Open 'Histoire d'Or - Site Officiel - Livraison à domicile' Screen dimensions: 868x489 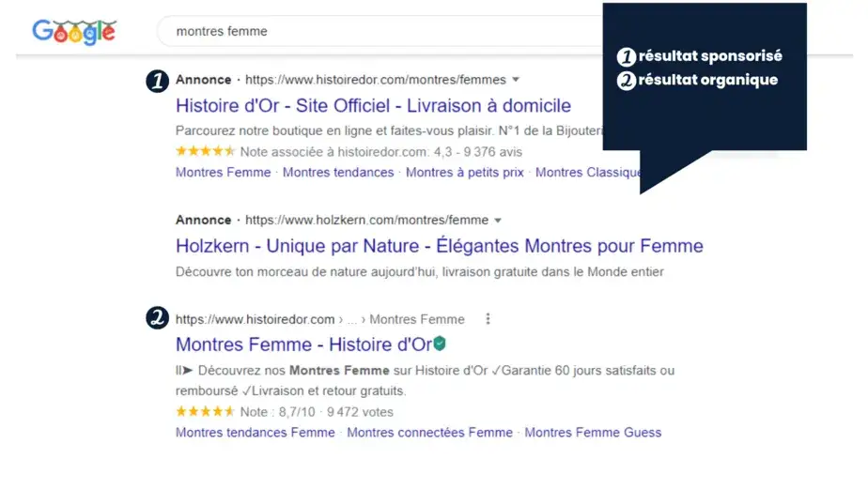click(373, 106)
